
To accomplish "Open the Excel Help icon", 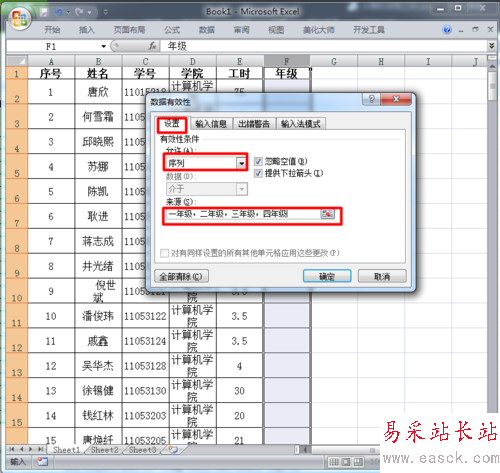I will [x=447, y=30].
